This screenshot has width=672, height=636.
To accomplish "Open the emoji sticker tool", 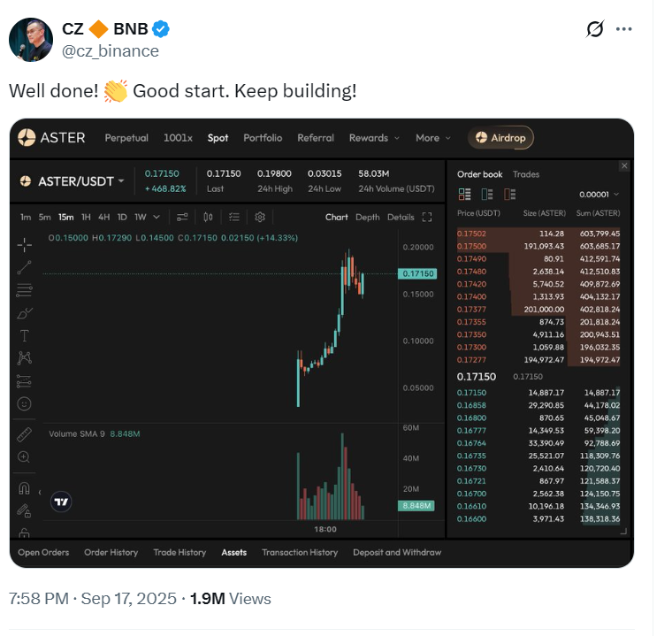I will coord(25,403).
